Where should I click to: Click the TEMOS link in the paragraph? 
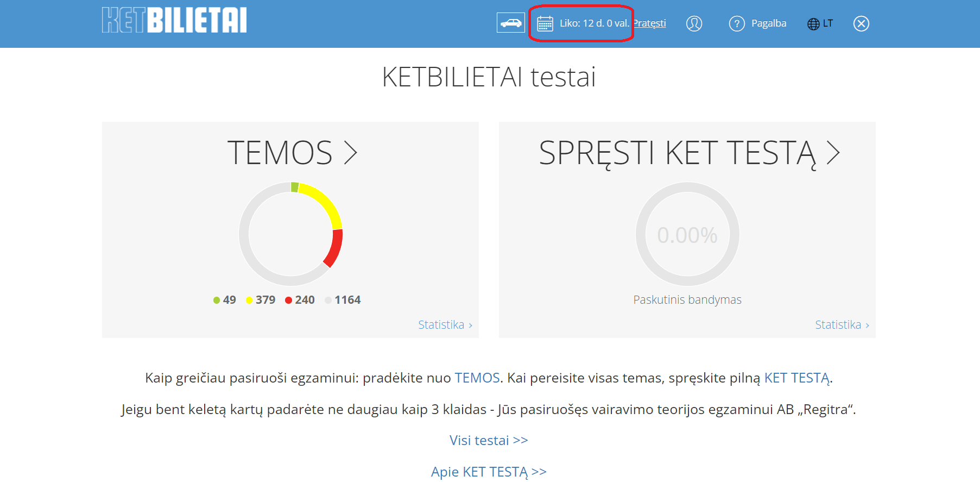click(x=477, y=378)
